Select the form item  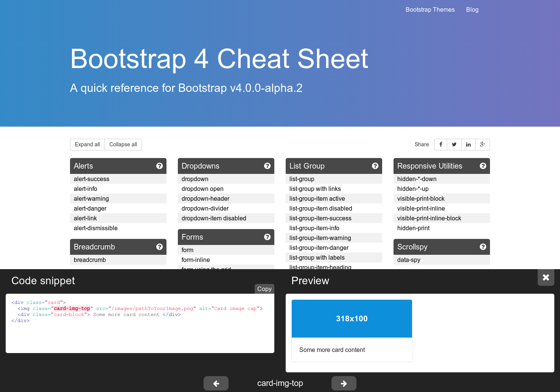pos(226,250)
